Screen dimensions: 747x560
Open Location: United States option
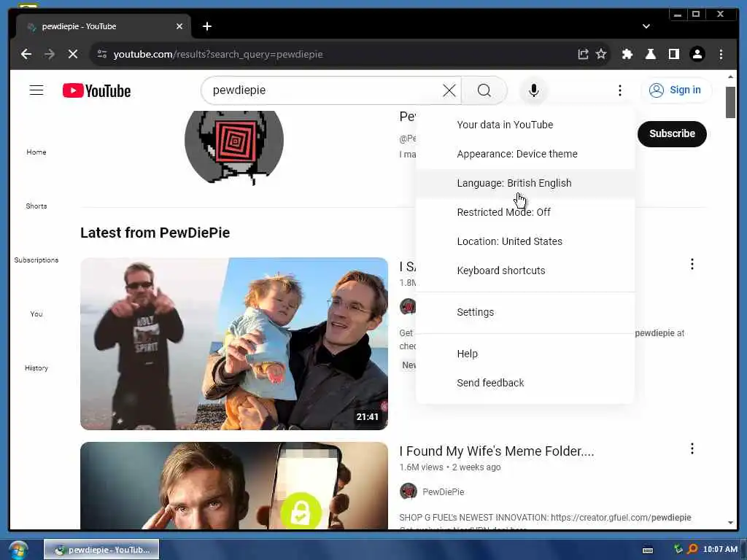pos(525,241)
